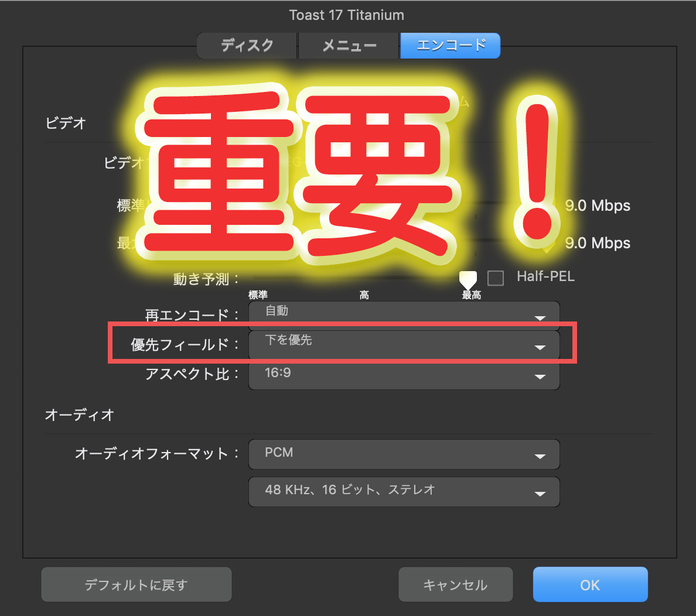Open the 優先フィールド dropdown showing 下を優先
Viewport: 696px width, 616px height.
pos(404,345)
